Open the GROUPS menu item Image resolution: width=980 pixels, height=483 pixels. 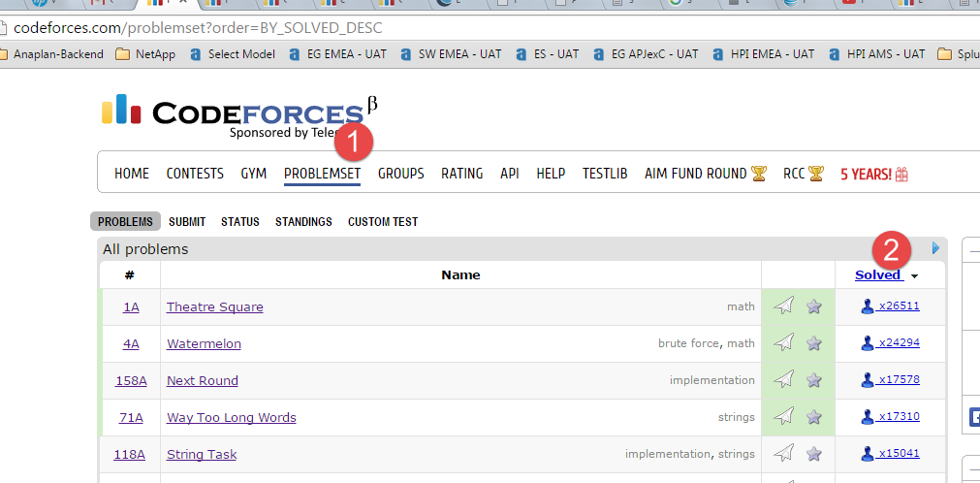click(401, 174)
